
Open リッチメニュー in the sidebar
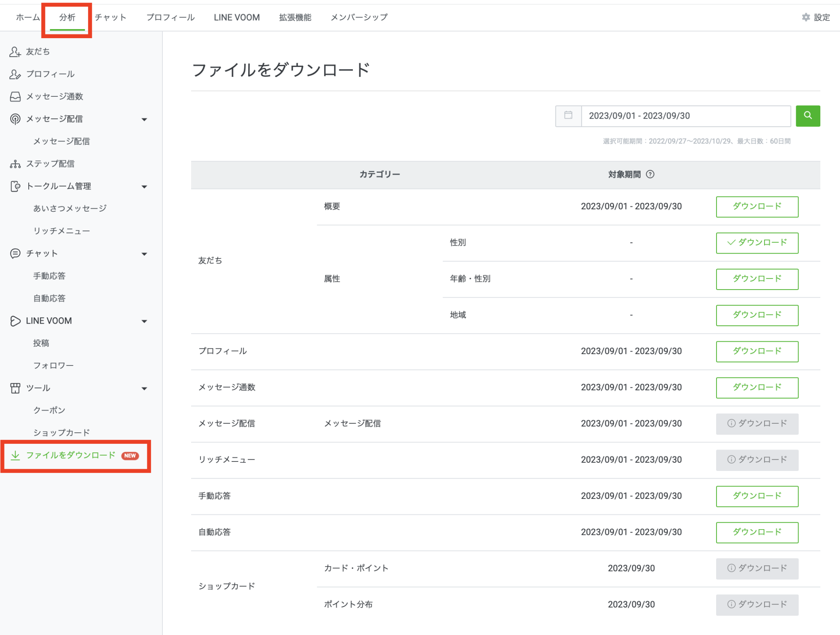(x=62, y=231)
